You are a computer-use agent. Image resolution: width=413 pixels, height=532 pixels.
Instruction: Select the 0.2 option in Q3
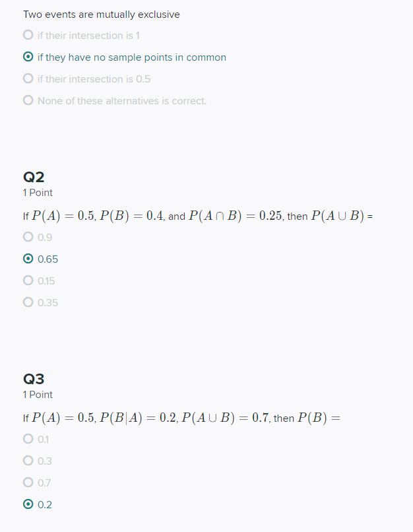28,504
